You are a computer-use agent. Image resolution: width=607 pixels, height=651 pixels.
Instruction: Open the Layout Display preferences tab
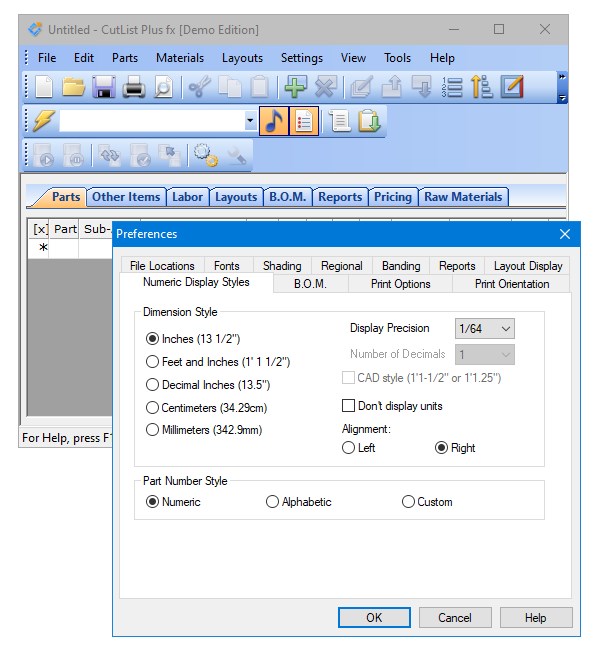[x=528, y=266]
